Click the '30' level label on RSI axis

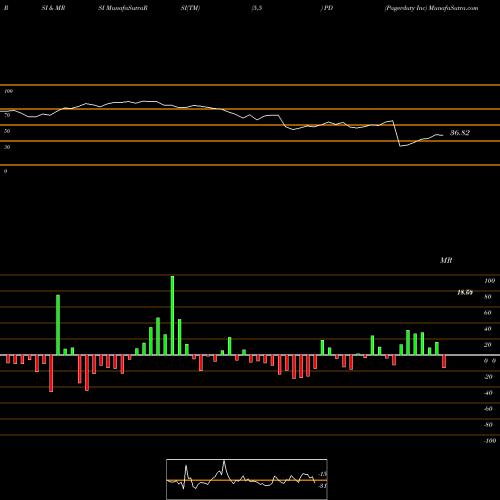pyautogui.click(x=7, y=147)
